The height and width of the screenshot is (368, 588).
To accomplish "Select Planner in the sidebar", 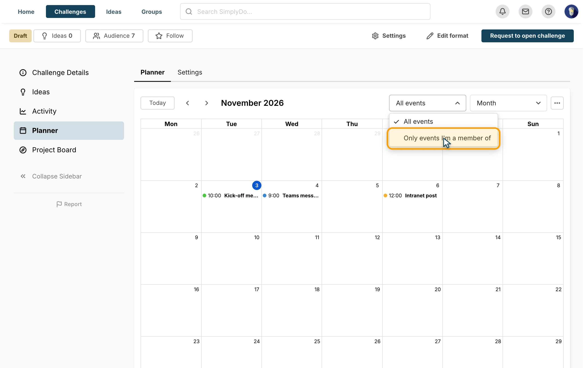I will click(x=69, y=130).
